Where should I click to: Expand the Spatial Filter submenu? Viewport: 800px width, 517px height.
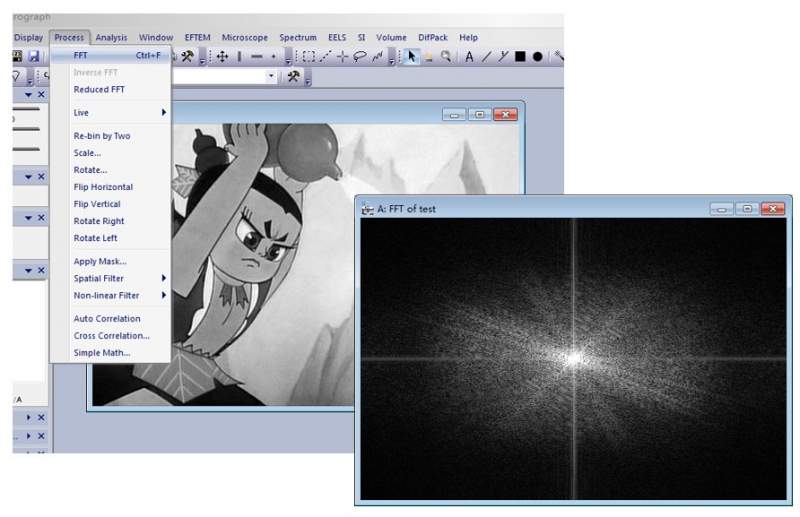111,278
